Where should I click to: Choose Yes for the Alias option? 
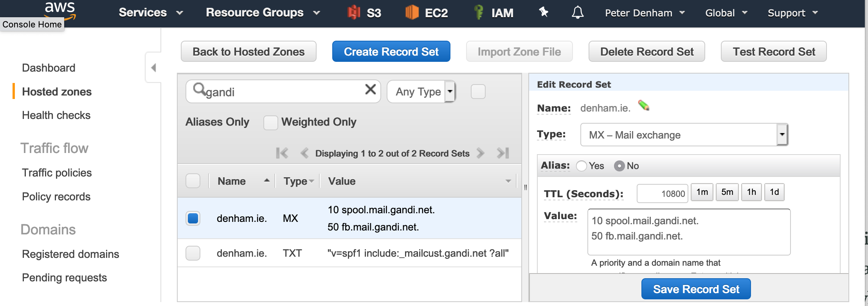click(x=582, y=166)
